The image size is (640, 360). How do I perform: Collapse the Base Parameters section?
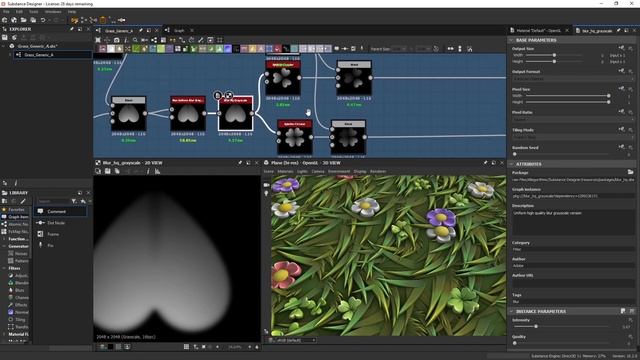[511, 40]
